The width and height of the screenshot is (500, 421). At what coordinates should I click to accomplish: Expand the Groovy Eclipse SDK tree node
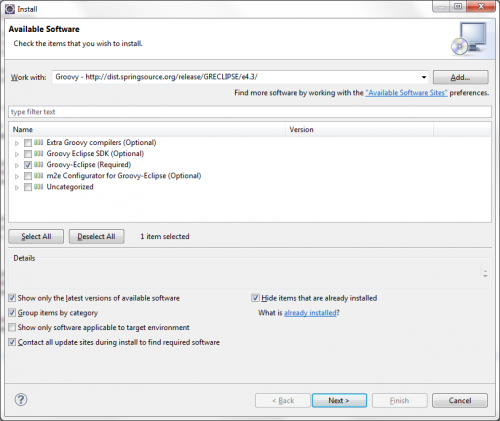click(x=17, y=154)
